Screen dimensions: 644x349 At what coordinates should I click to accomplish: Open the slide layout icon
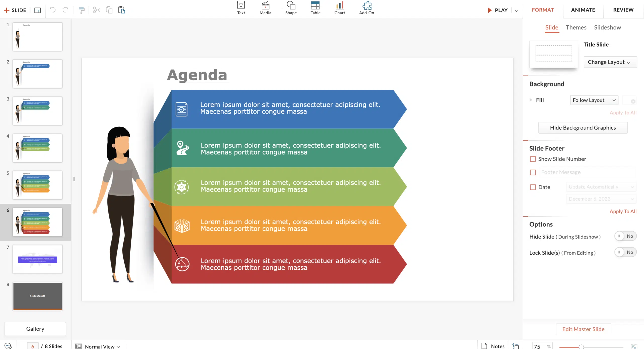[x=37, y=10]
